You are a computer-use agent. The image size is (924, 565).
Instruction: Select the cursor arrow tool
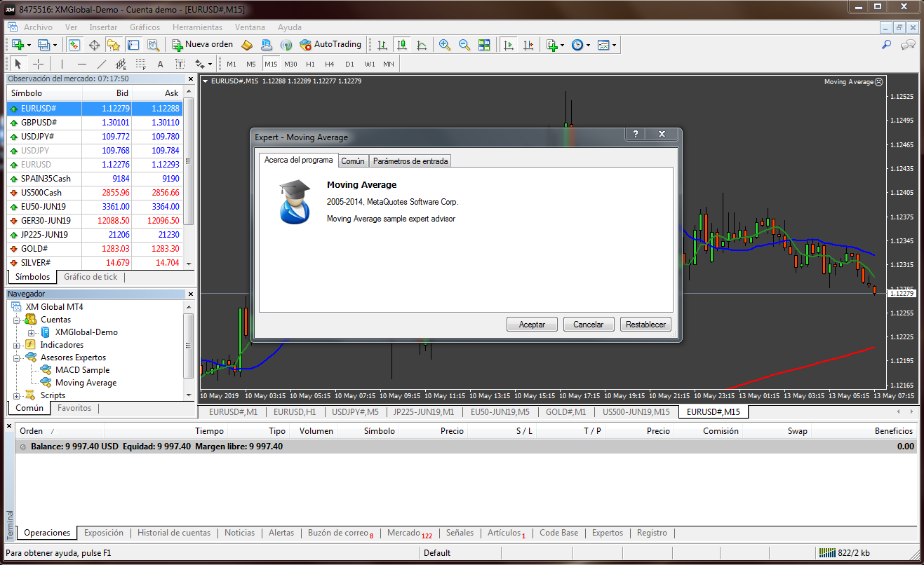tap(18, 64)
